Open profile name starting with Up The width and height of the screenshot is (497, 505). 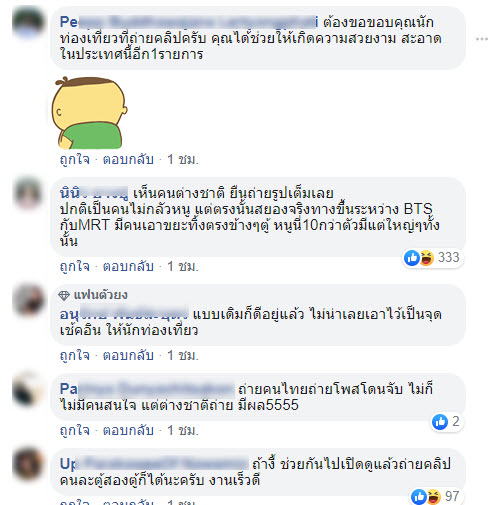[154, 464]
